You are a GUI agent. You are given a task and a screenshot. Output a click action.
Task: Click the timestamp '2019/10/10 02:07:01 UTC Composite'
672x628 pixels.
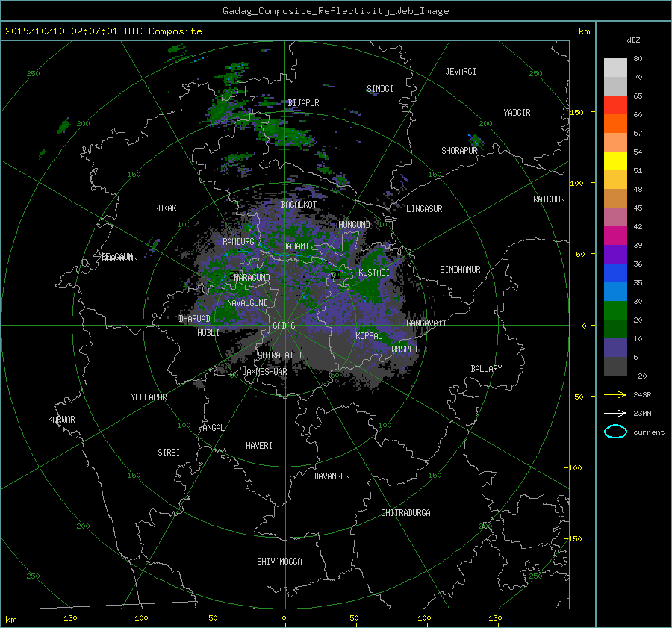(x=103, y=31)
